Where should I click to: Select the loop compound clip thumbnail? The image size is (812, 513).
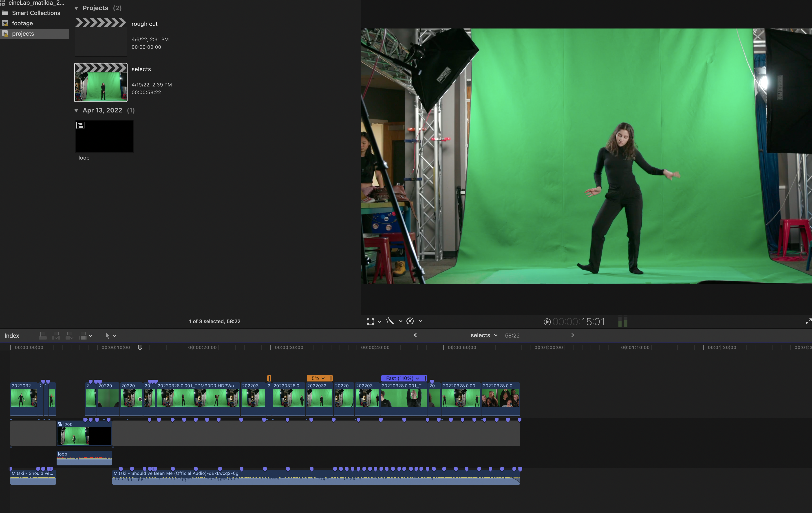(x=104, y=136)
